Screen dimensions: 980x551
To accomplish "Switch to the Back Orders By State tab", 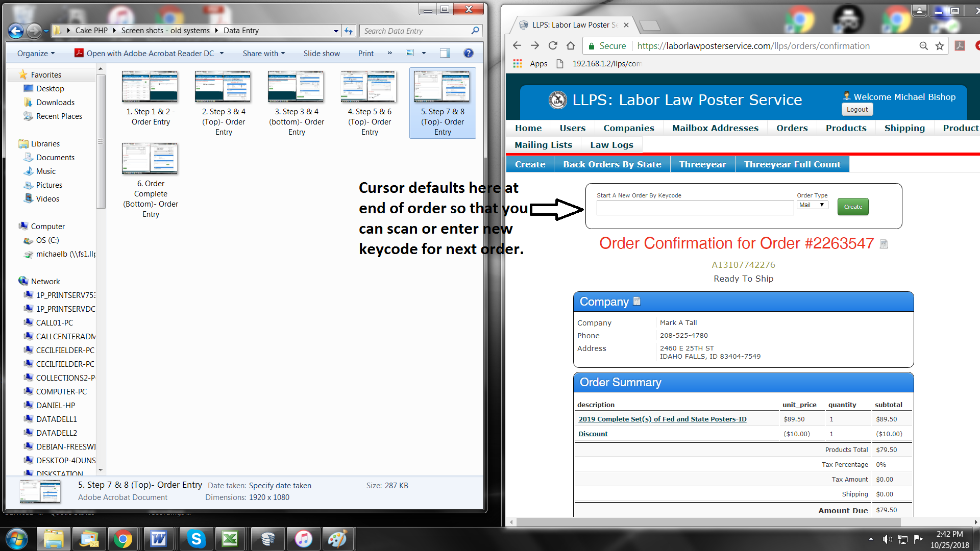I will pos(612,164).
